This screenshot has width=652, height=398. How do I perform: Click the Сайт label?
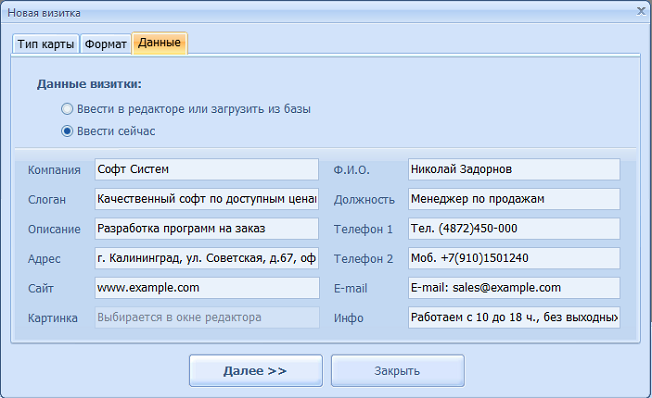tap(40, 289)
